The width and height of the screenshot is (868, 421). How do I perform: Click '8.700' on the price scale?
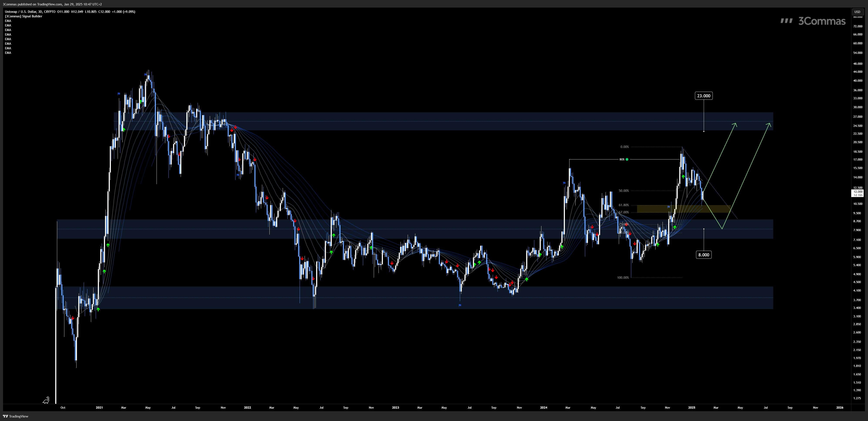click(x=858, y=221)
